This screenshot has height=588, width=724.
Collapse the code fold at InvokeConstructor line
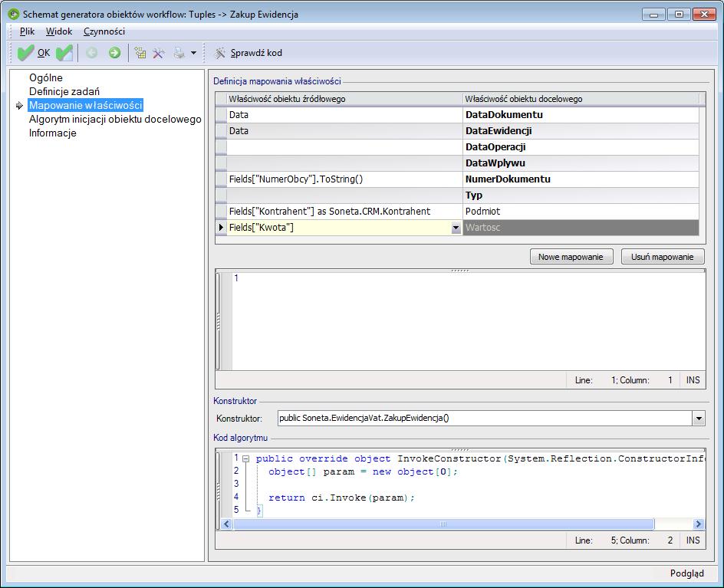[x=246, y=458]
